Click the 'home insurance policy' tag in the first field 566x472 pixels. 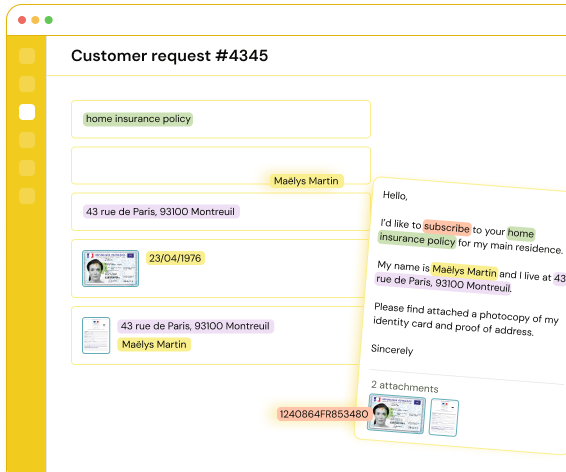click(x=138, y=119)
